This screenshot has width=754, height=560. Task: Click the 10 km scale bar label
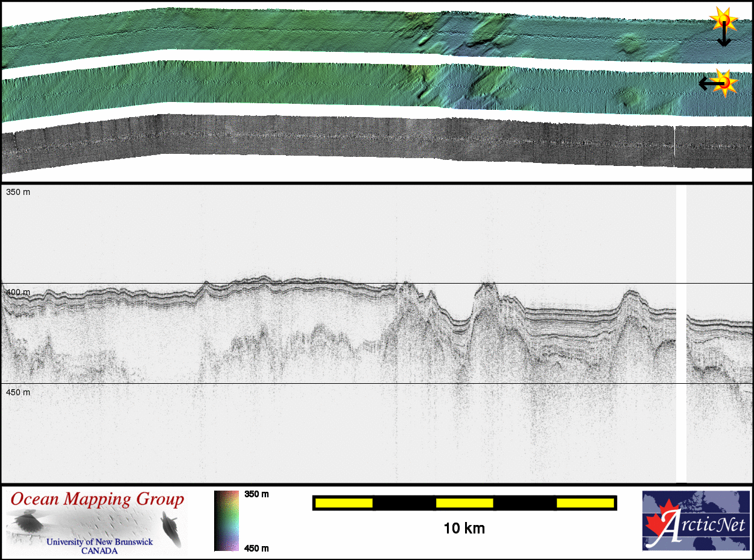[464, 529]
